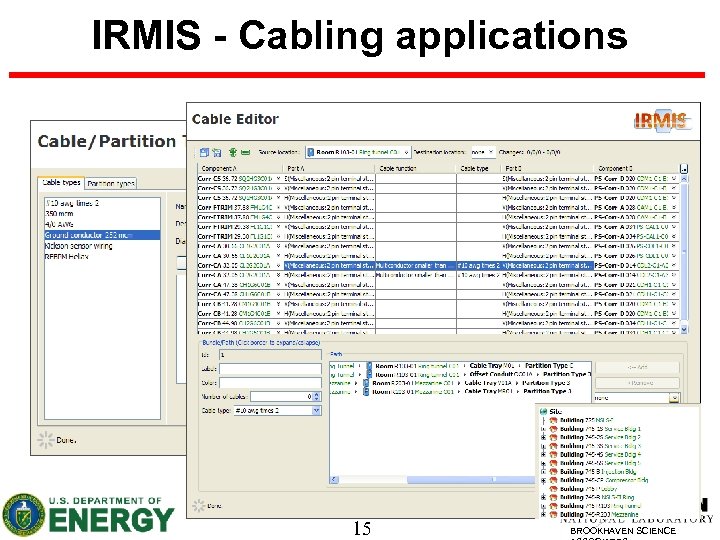Click the spinner icon beside Done in Cable Editor
The height and width of the screenshot is (540, 720).
click(199, 506)
